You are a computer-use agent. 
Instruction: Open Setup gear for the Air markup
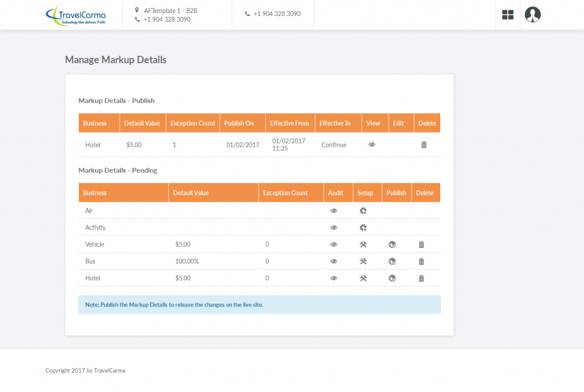click(363, 210)
